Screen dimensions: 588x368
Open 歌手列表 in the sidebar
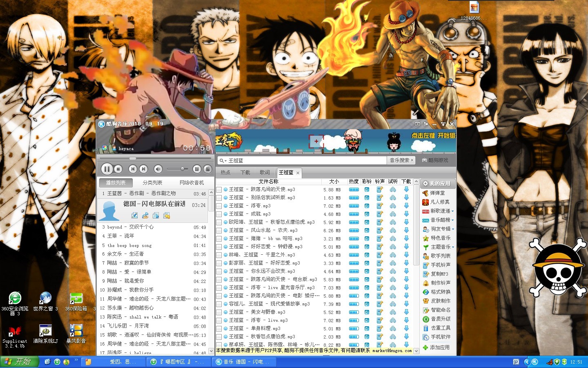pos(437,256)
